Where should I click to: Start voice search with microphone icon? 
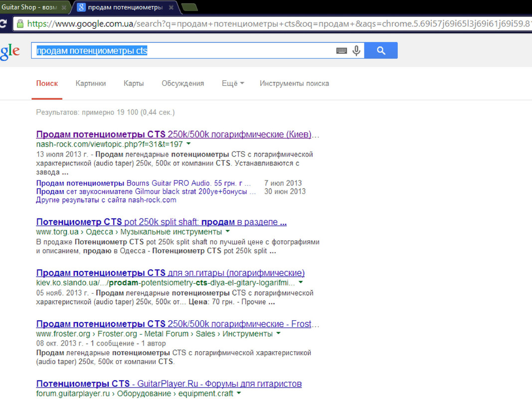click(x=356, y=50)
